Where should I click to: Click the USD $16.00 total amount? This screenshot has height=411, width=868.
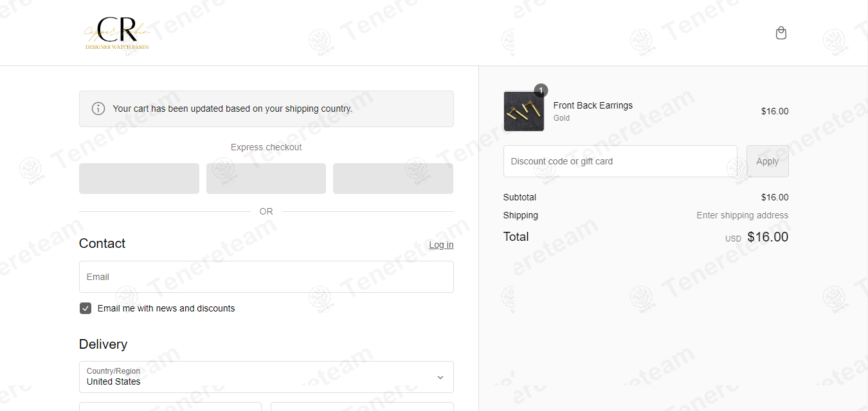(x=757, y=237)
